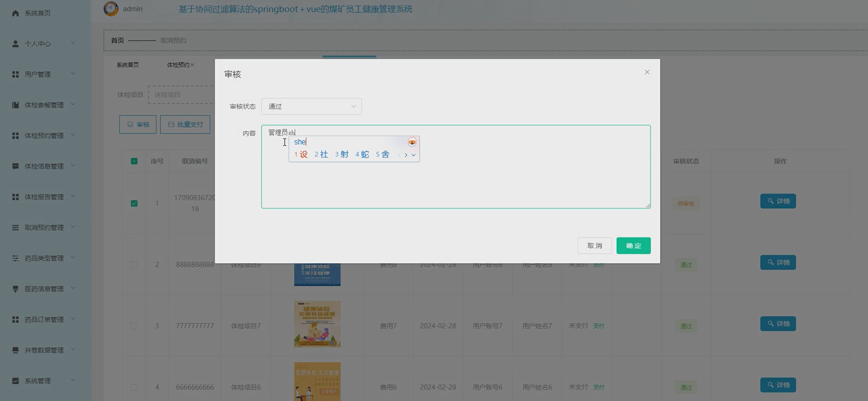This screenshot has width=868, height=401.
Task: Click the sliders icon for 药品类型管理
Action: [15, 258]
